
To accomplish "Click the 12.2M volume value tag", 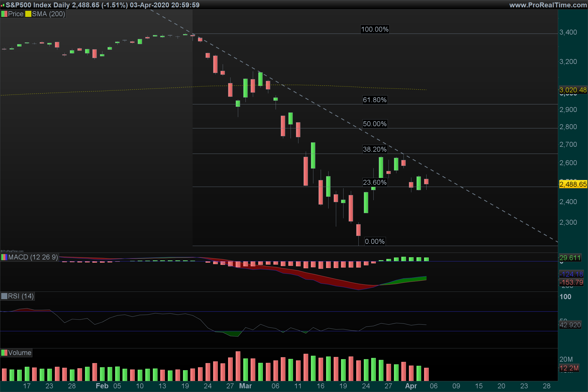I will click(x=569, y=368).
